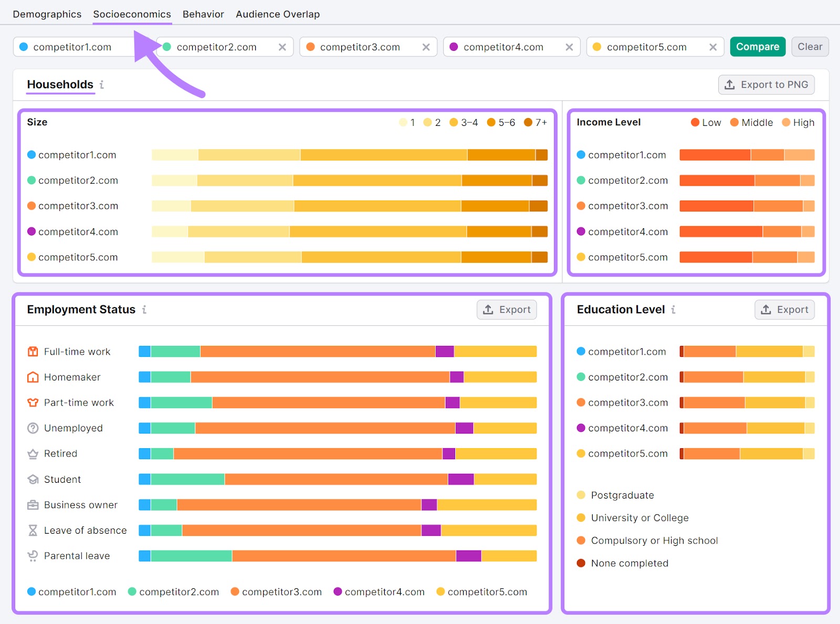Click the Student employment status bar
Image resolution: width=840 pixels, height=624 pixels.
tap(338, 479)
